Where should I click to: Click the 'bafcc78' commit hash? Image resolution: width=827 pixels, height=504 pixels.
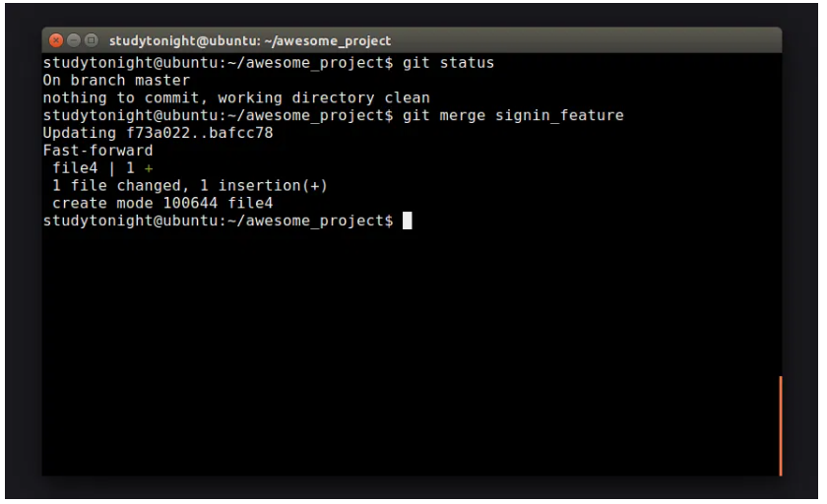pyautogui.click(x=240, y=133)
